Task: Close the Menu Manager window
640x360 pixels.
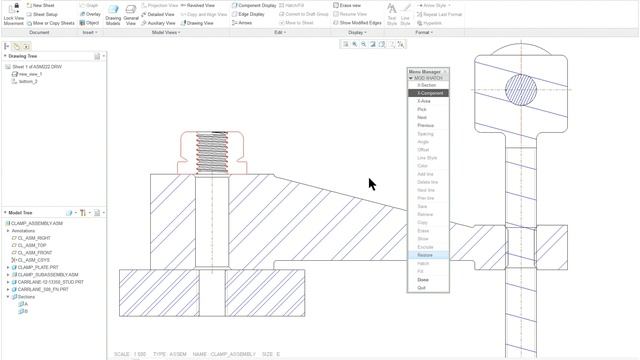Action: [x=445, y=72]
